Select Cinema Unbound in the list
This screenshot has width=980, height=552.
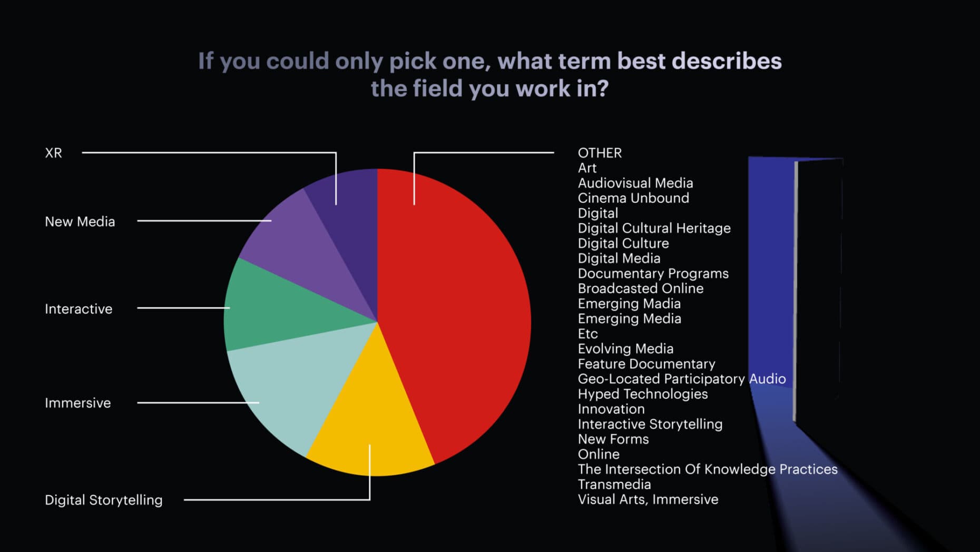[x=633, y=198]
